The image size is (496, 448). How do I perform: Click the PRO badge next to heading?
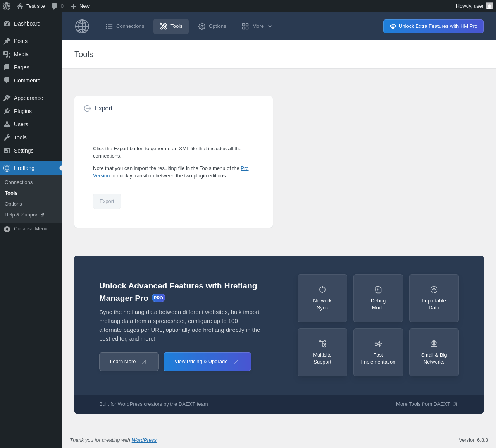(x=158, y=298)
